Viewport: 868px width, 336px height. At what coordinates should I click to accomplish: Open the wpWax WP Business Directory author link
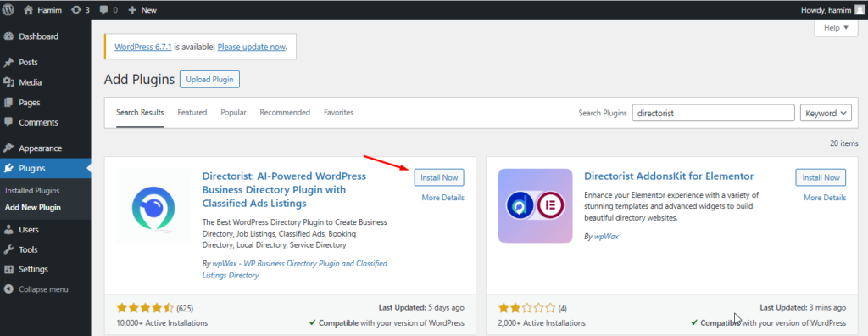pos(295,270)
